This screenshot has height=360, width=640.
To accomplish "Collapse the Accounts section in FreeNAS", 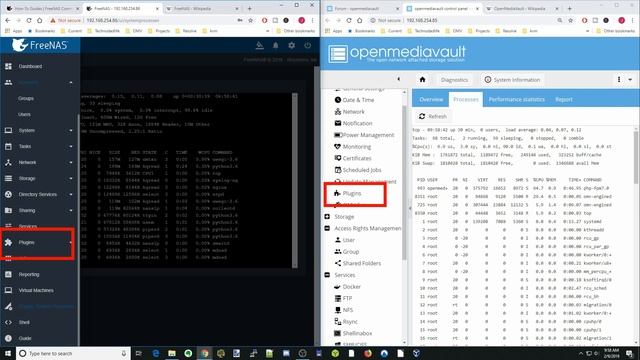I will tap(71, 82).
